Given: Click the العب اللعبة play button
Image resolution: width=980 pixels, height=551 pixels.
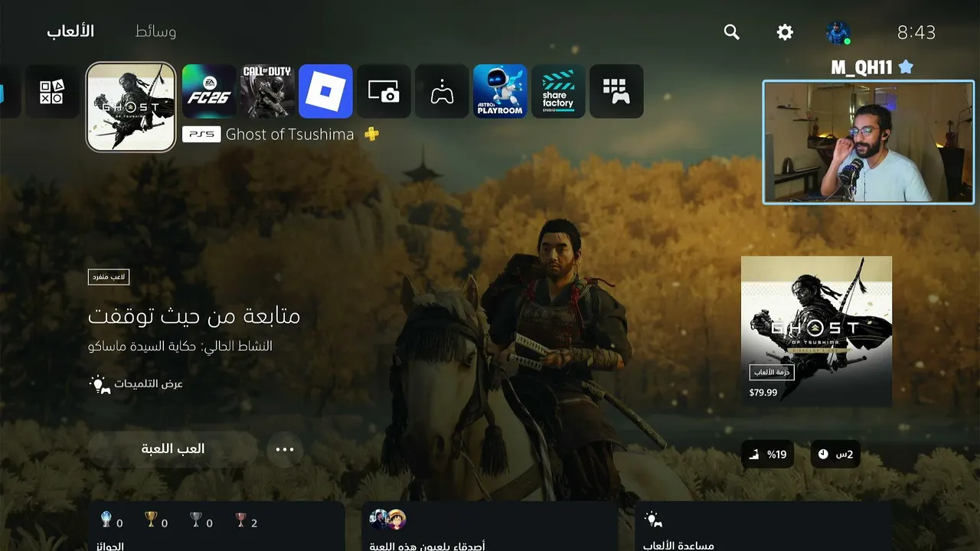Looking at the screenshot, I should (173, 449).
